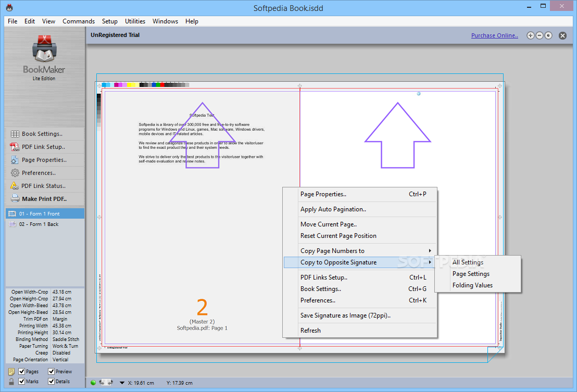This screenshot has width=577, height=392.
Task: Click the Page Properties icon in sidebar
Action: [x=15, y=160]
